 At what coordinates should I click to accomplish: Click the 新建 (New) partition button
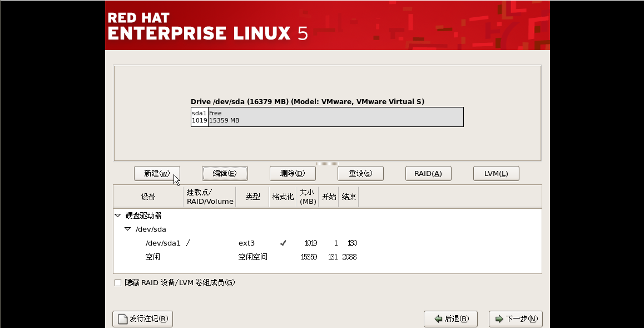click(157, 174)
